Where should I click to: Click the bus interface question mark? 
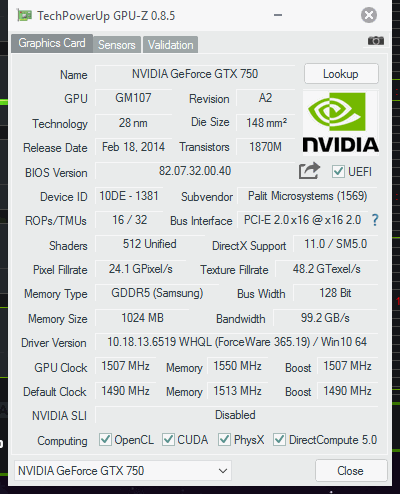(x=375, y=220)
